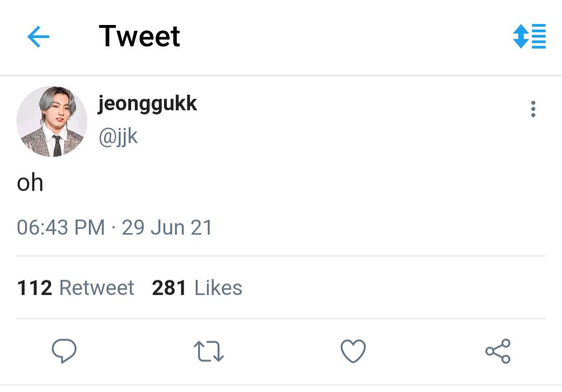This screenshot has height=392, width=562.
Task: Tap the blue up-down sort arrows
Action: click(x=520, y=36)
